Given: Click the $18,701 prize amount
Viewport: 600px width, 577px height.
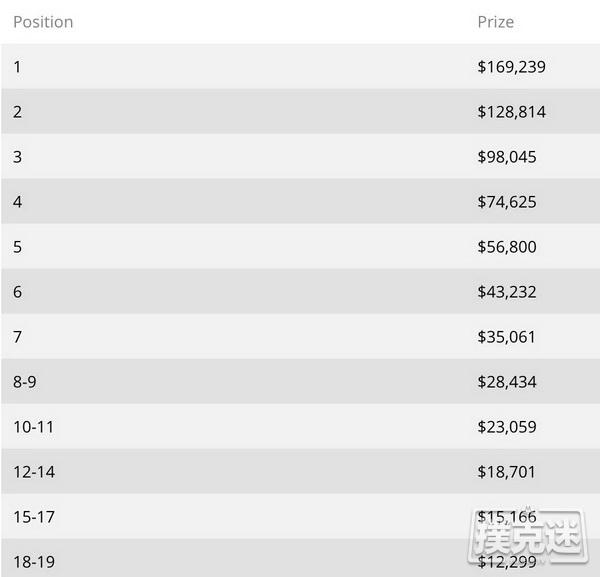Looking at the screenshot, I should coord(506,472).
